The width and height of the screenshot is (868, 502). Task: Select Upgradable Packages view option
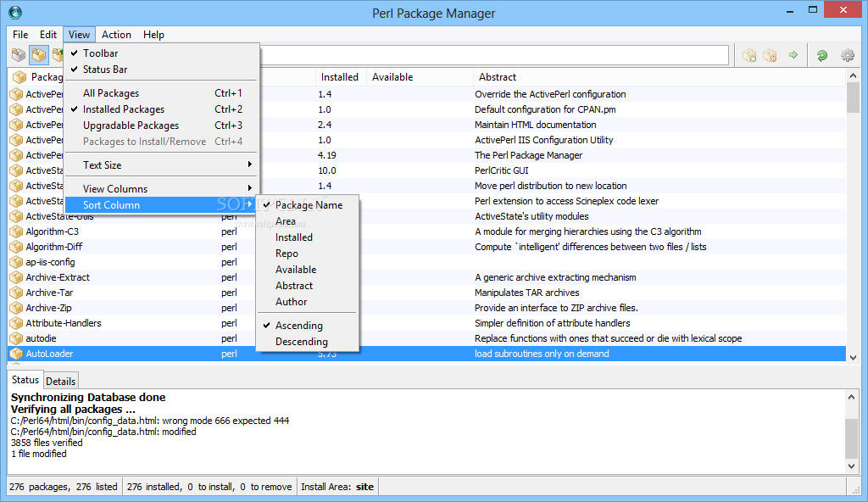click(x=162, y=126)
